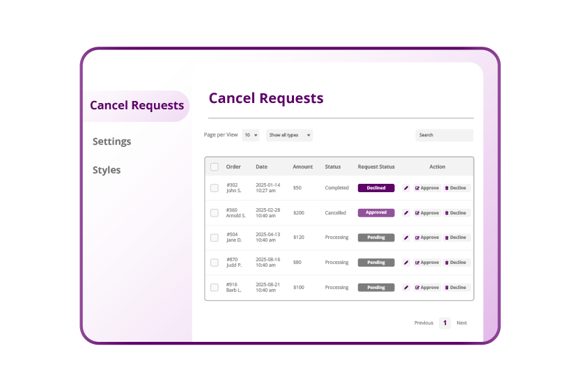Image resolution: width=581 pixels, height=392 pixels.
Task: Select the checkbox for order #504 Jane D.
Action: [215, 237]
